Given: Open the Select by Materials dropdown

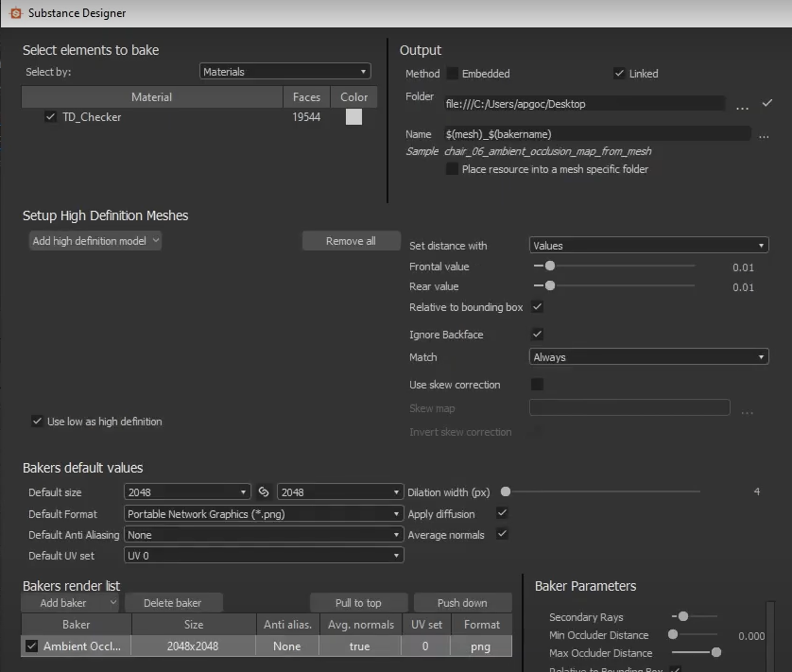Looking at the screenshot, I should pyautogui.click(x=284, y=71).
